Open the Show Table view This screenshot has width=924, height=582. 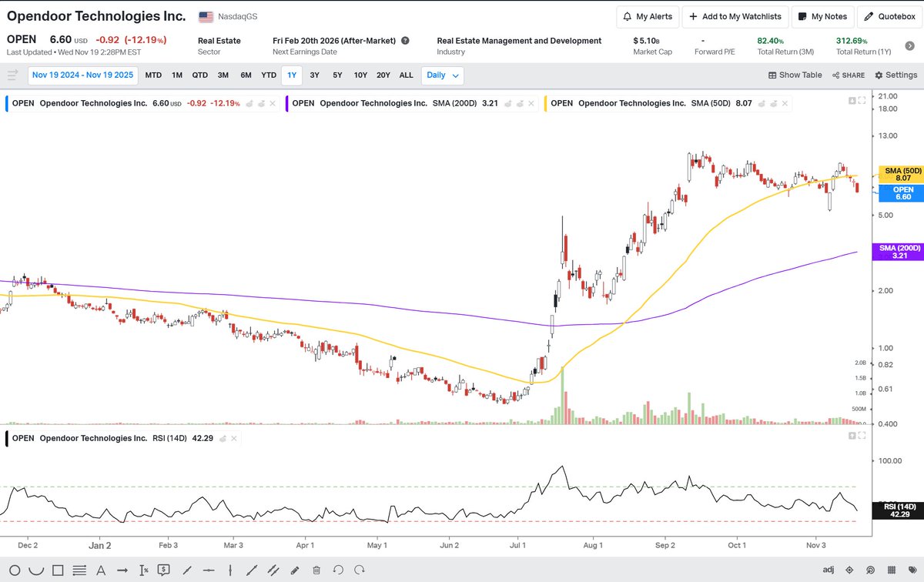795,75
